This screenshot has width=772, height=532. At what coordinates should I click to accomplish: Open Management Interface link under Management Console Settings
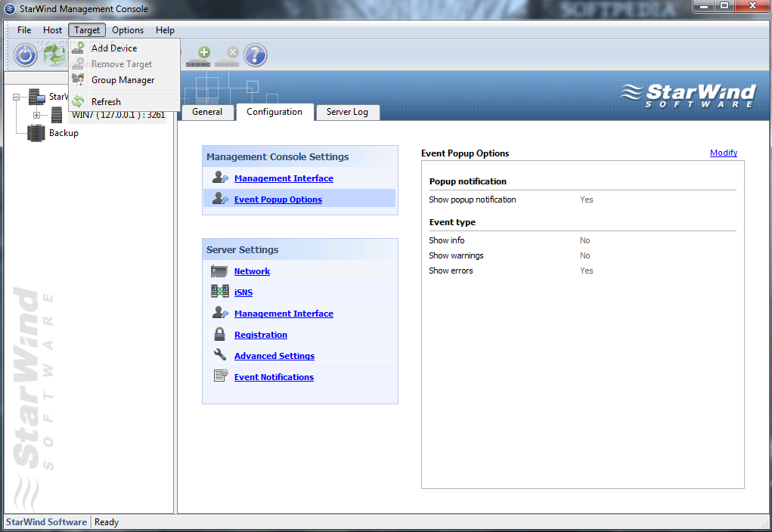coord(284,178)
